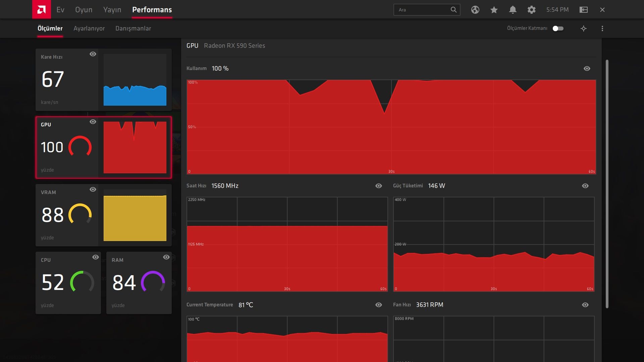Screen dimensions: 644x362
Task: Switch to the Oyun tab
Action: tap(84, 10)
